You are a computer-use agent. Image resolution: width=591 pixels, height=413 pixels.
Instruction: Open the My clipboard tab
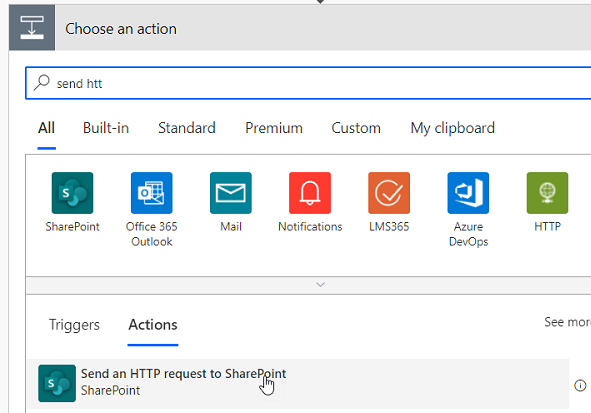pos(453,128)
